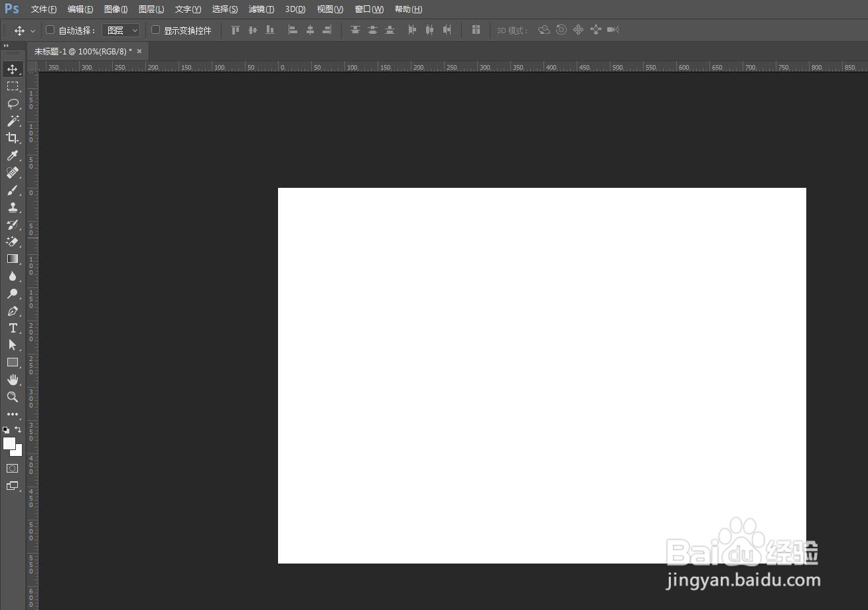Screen dimensions: 868x610
Task: Close the 未标题-1 document tab
Action: click(x=139, y=51)
